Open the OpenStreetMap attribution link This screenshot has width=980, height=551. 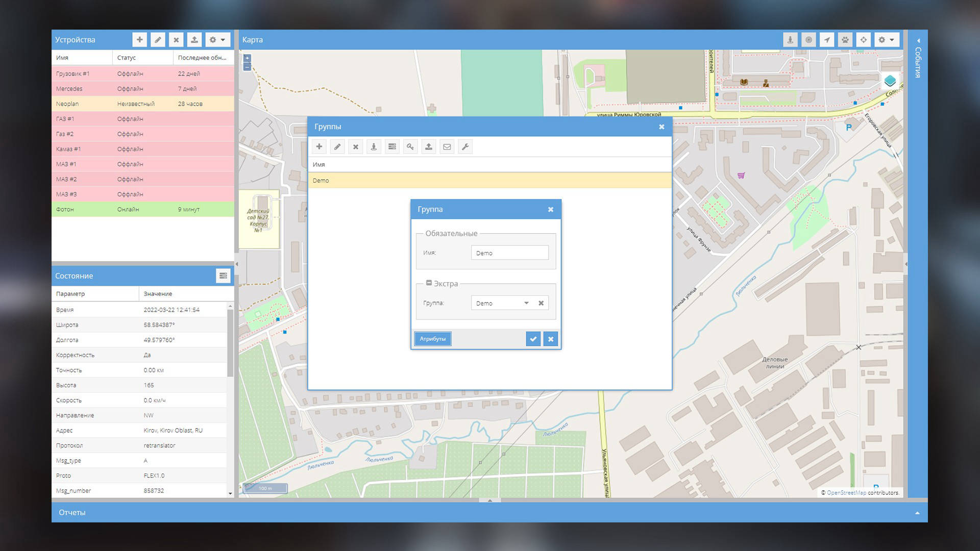pyautogui.click(x=846, y=493)
